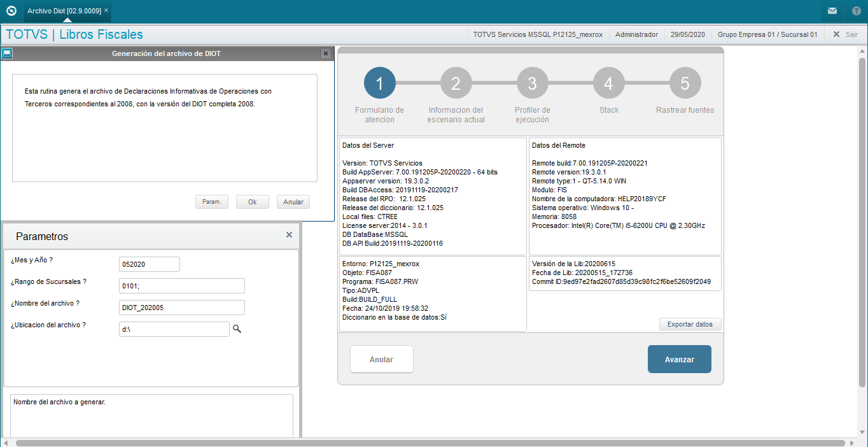Select the Archivo Diot [02.9.0009] tab
The height and width of the screenshot is (447, 868).
64,11
